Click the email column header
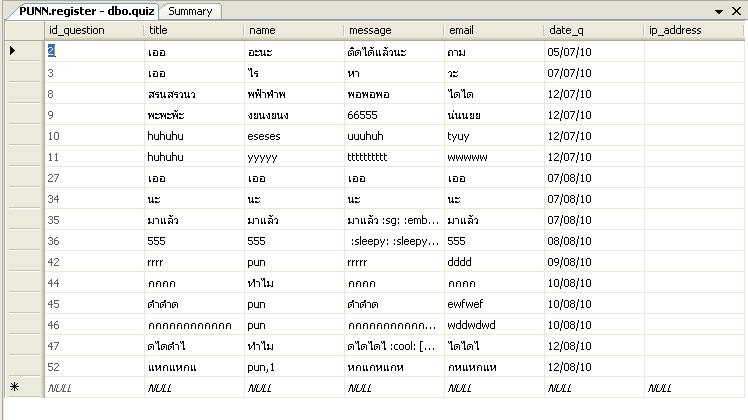748x420 pixels. click(494, 31)
